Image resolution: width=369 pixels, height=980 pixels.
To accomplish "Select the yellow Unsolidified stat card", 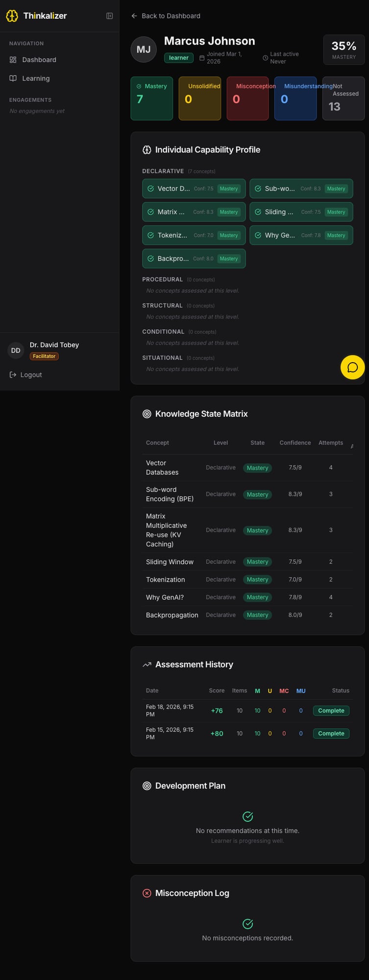I will point(199,98).
